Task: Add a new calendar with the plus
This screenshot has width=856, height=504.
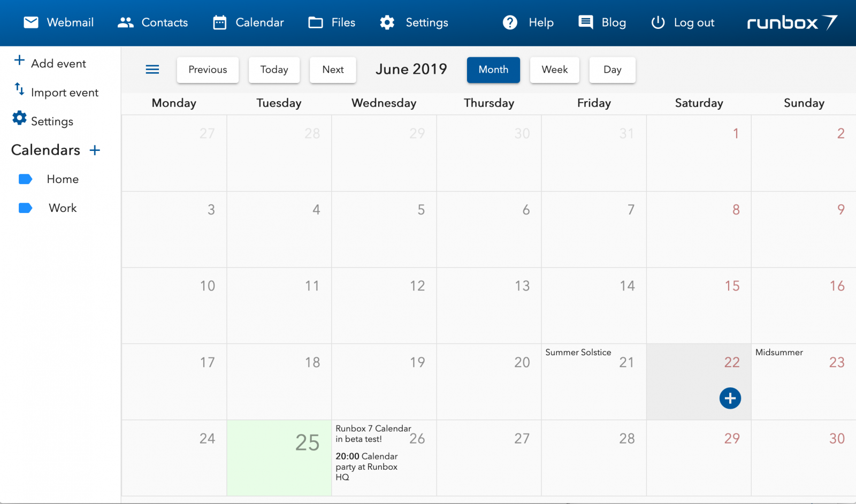Action: [x=95, y=150]
